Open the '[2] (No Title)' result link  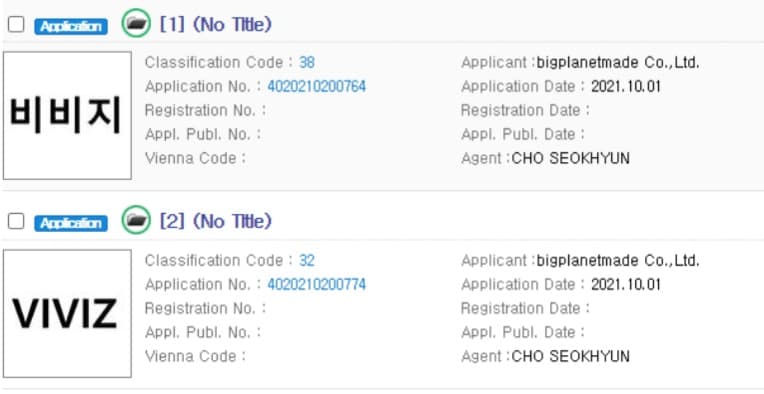coord(216,222)
